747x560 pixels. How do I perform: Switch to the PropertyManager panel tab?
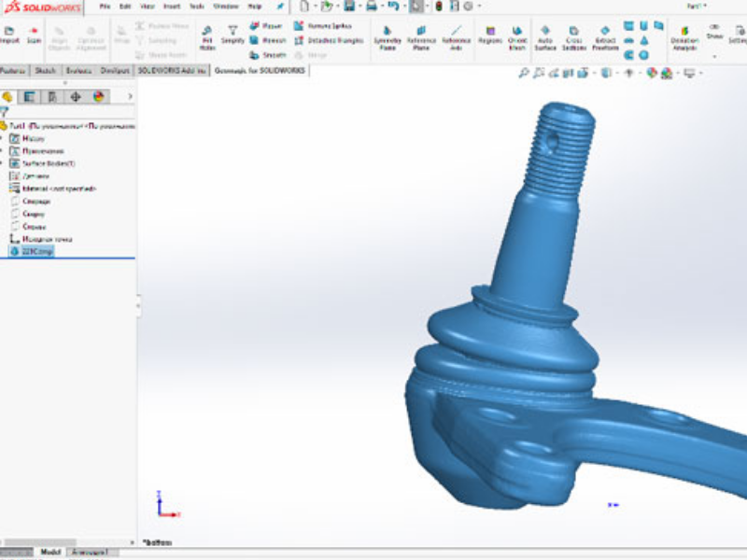click(30, 96)
